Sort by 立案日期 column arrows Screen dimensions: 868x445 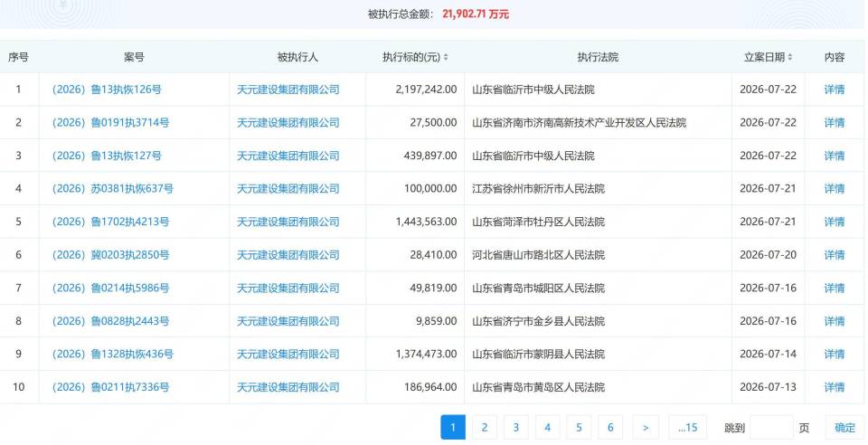tap(790, 57)
